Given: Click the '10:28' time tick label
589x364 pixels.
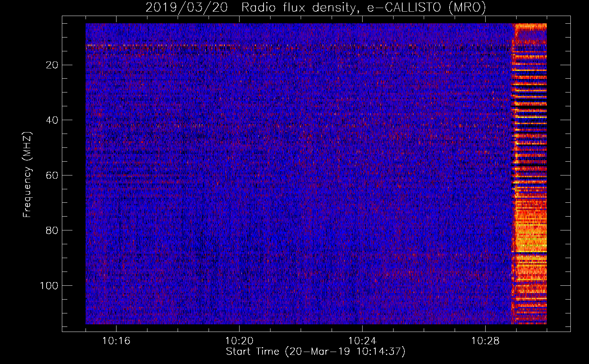Looking at the screenshot, I should click(x=485, y=341).
